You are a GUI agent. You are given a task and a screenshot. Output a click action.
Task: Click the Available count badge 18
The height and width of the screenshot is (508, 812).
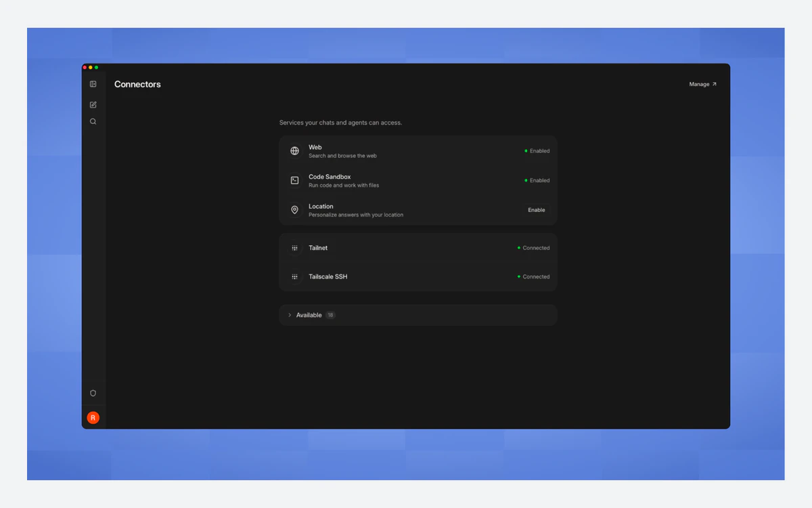point(330,315)
